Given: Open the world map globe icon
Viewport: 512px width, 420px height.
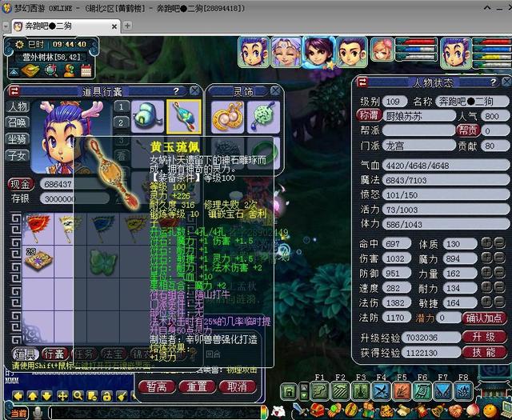Looking at the screenshot, I should click(51, 70).
